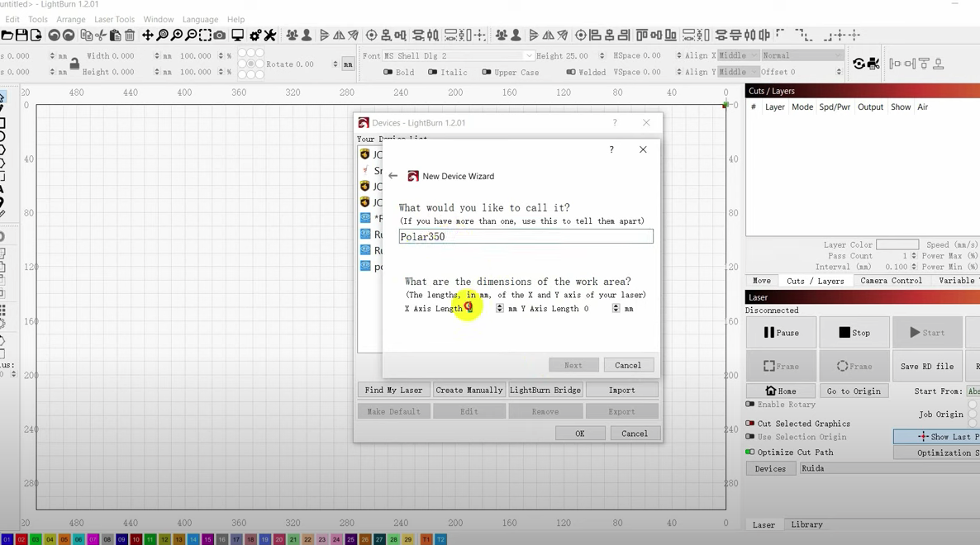Click the Rotate value spinner arrows
This screenshot has width=980, height=545.
click(335, 64)
